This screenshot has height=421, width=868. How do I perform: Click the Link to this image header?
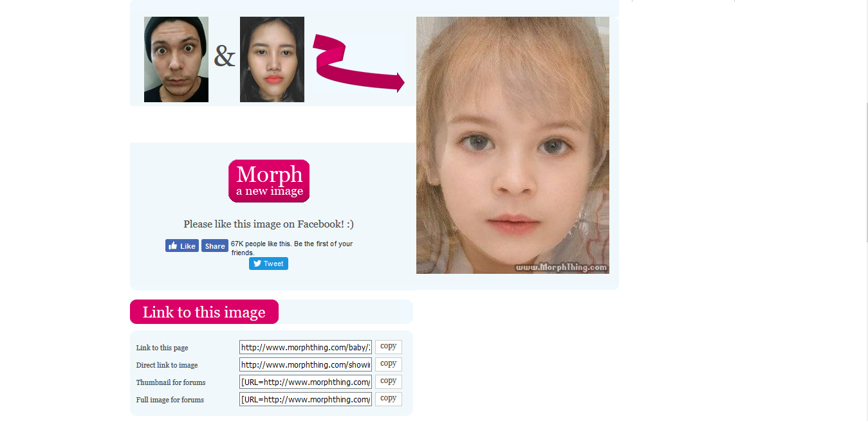204,312
